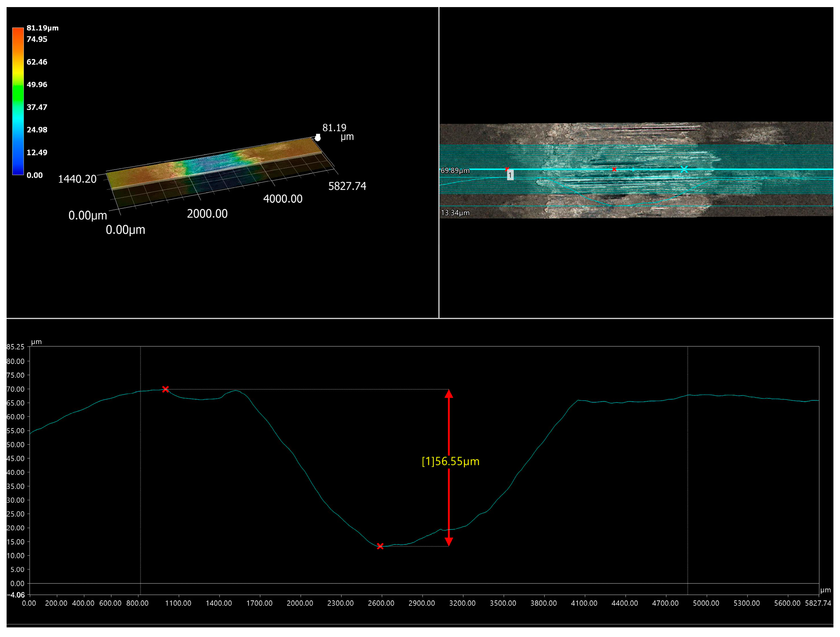Click the red X marker at center of surface image

614,169
